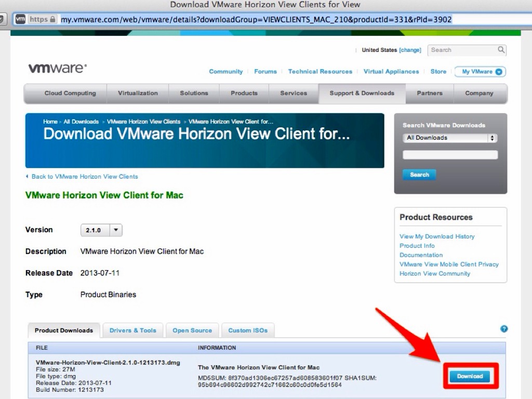Click the vm site icon in address bar
This screenshot has width=532, height=399.
20,19
